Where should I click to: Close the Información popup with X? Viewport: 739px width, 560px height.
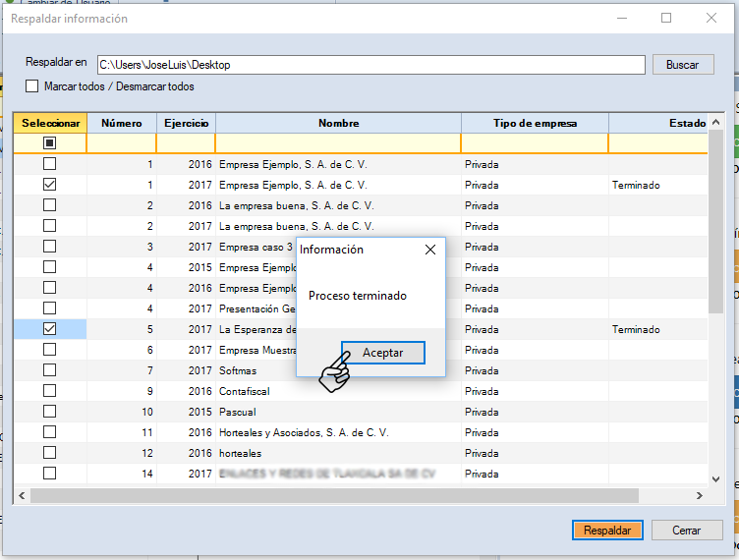(x=429, y=250)
